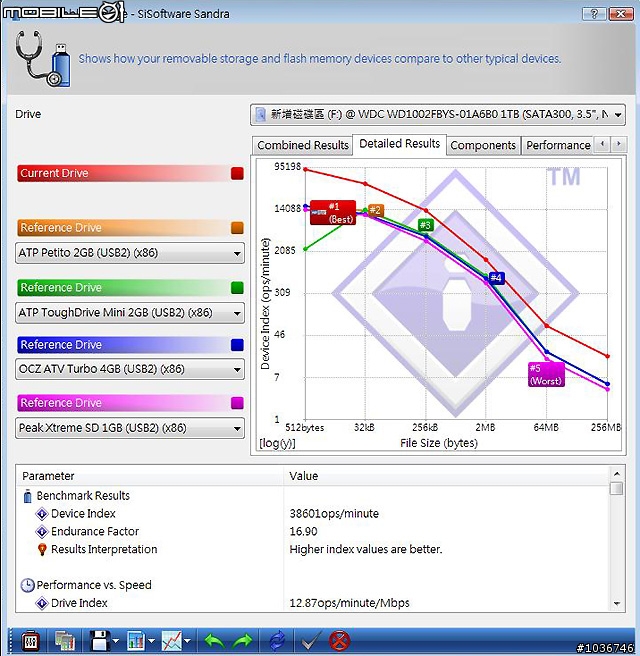Image resolution: width=640 pixels, height=656 pixels.
Task: Open the line graph icon's dropdown arrow
Action: click(x=187, y=641)
